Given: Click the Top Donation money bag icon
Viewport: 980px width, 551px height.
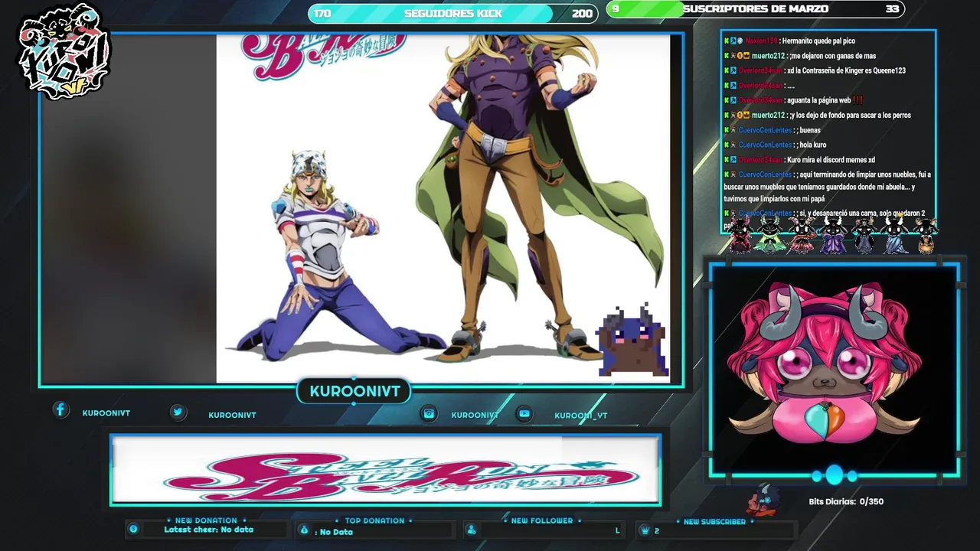Looking at the screenshot, I should pos(304,530).
